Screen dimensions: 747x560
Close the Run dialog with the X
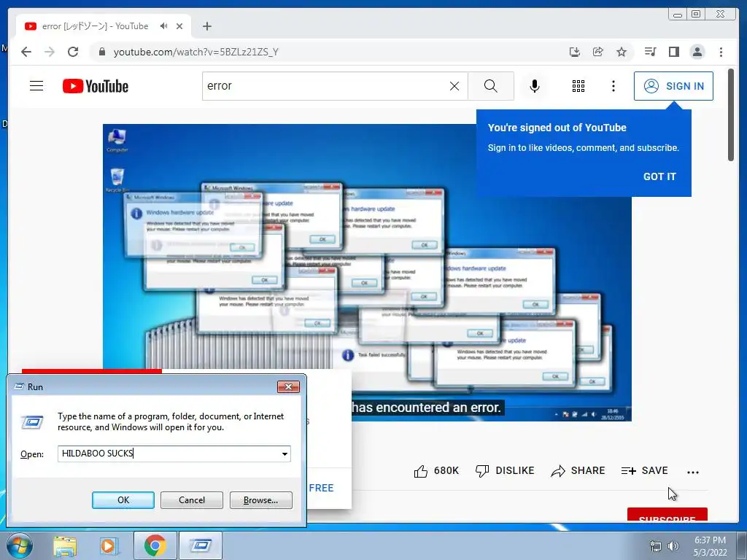click(288, 386)
